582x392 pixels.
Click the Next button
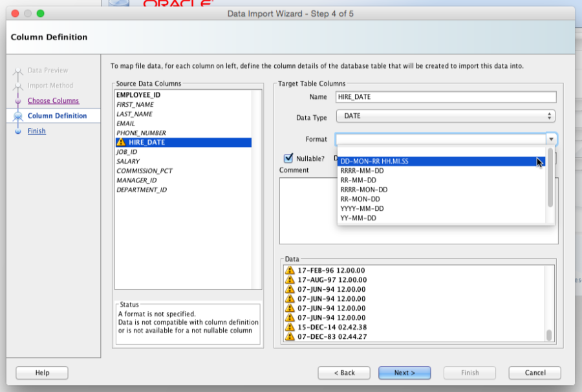404,373
